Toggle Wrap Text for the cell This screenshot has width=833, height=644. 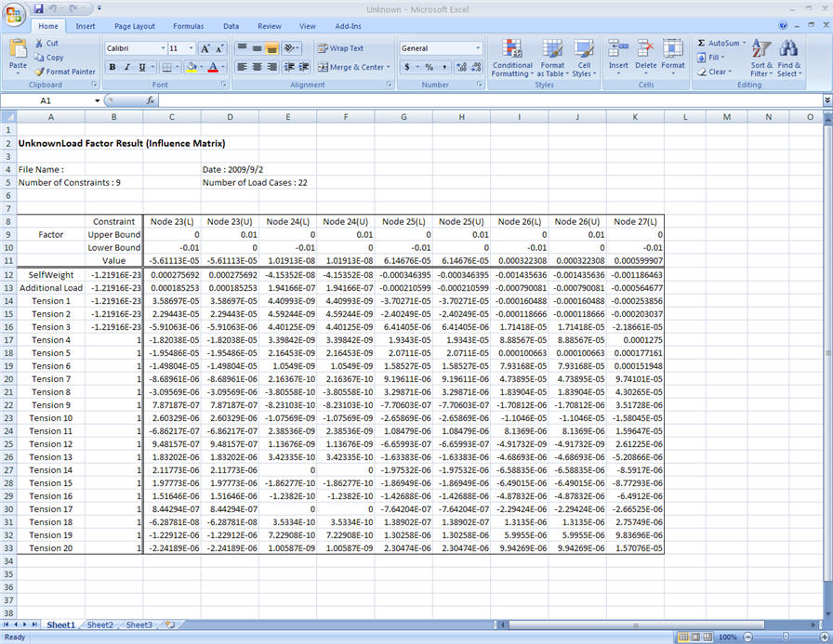coord(340,48)
